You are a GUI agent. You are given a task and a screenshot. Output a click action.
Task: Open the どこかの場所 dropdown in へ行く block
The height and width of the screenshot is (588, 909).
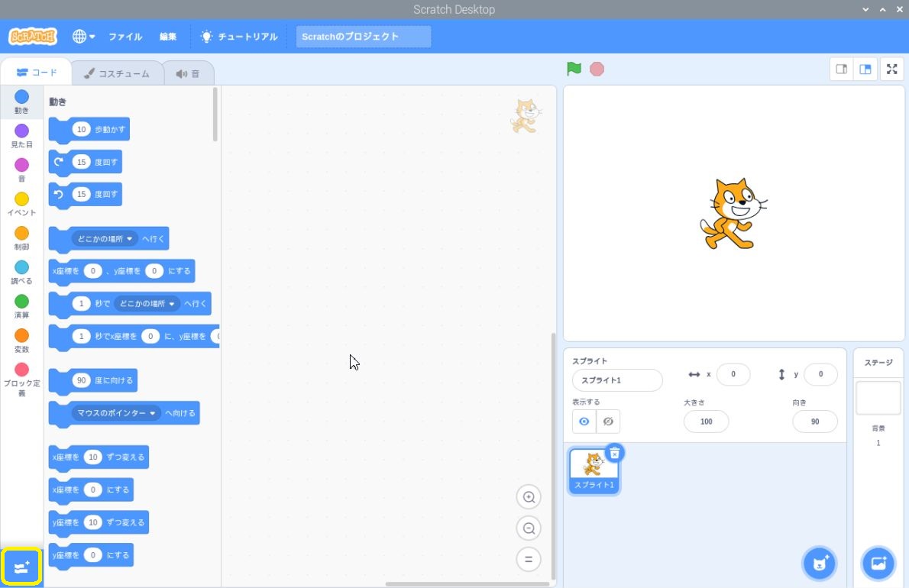[x=105, y=238]
